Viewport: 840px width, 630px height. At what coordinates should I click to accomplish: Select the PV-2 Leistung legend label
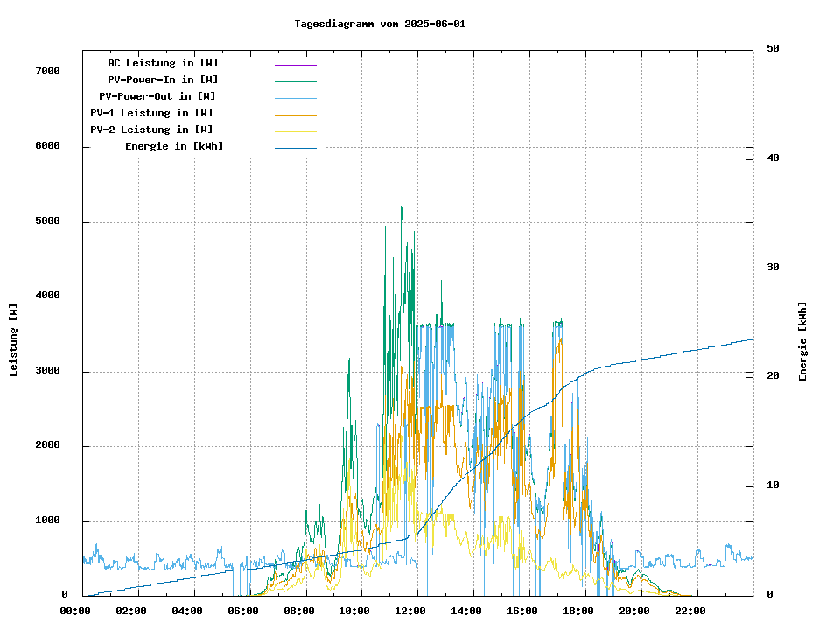pos(151,129)
